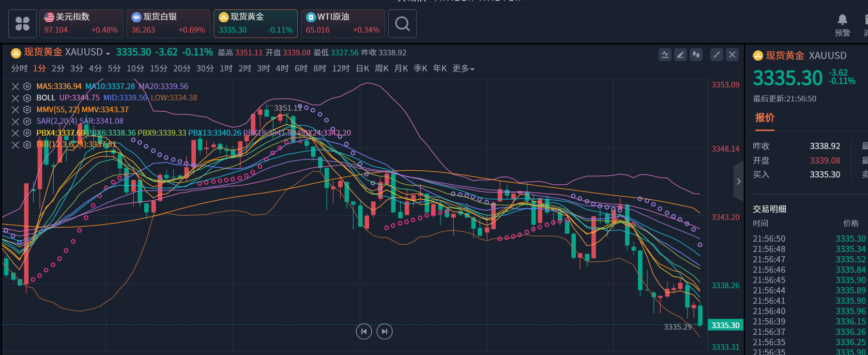Open the indicator line tool icon

coord(665,54)
